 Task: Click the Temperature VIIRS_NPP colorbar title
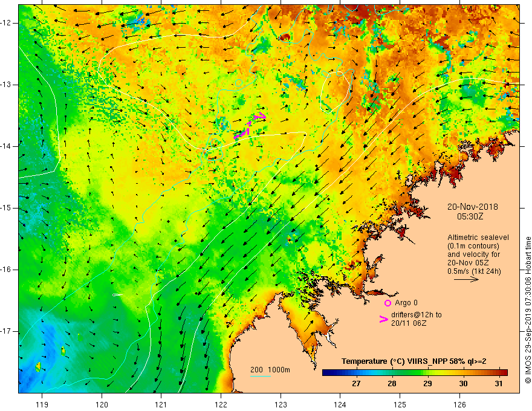[x=414, y=361]
